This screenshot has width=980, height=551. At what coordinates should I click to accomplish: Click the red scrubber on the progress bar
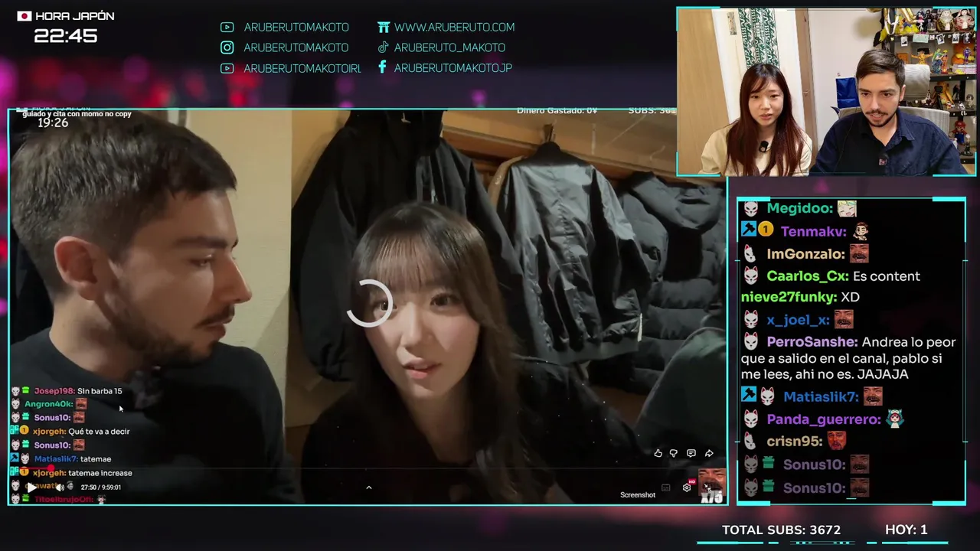tap(51, 468)
